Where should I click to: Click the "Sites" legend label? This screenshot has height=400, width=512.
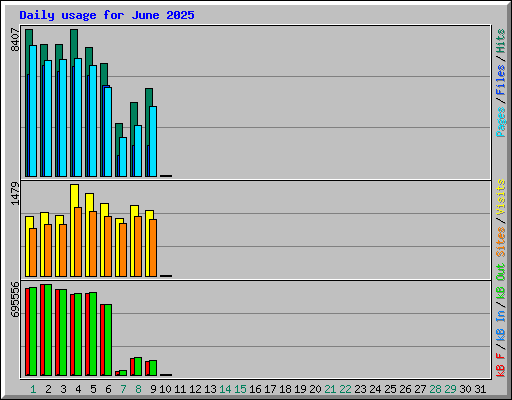(x=501, y=242)
